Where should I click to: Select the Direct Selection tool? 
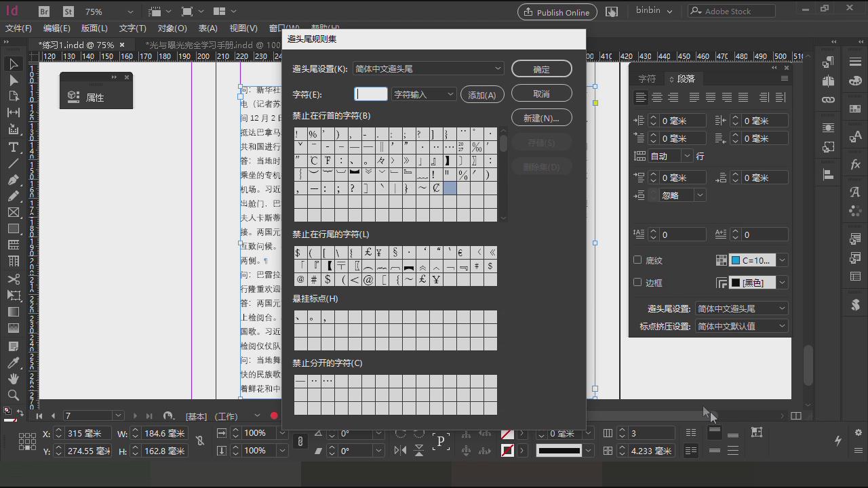point(13,81)
